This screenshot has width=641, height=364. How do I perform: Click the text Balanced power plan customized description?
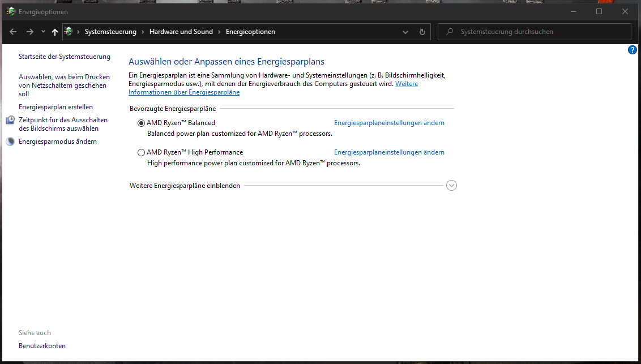(x=240, y=134)
